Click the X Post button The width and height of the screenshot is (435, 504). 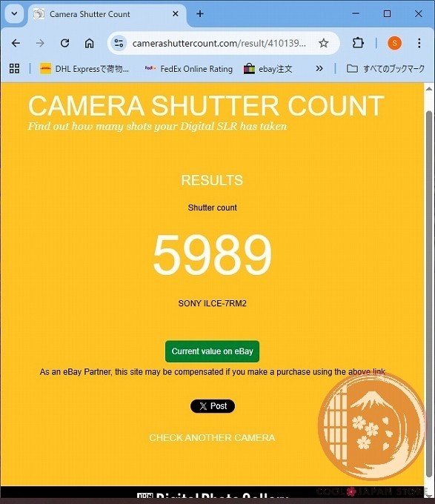click(213, 406)
